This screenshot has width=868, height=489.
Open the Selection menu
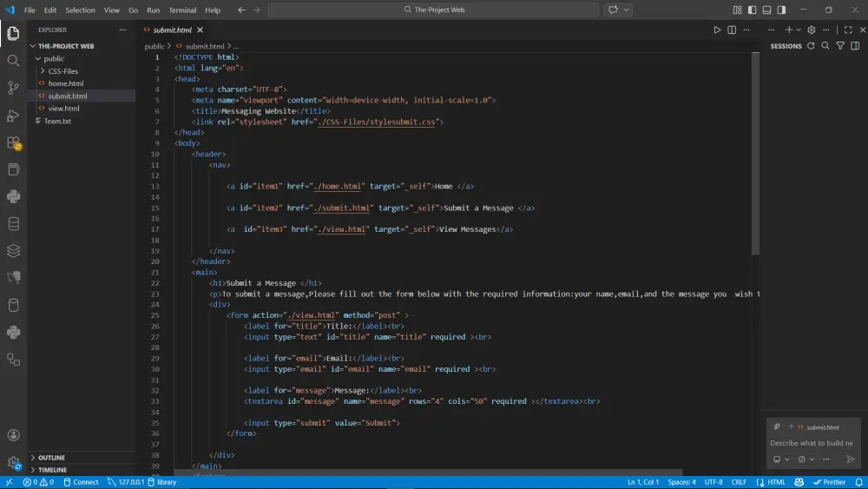(80, 10)
